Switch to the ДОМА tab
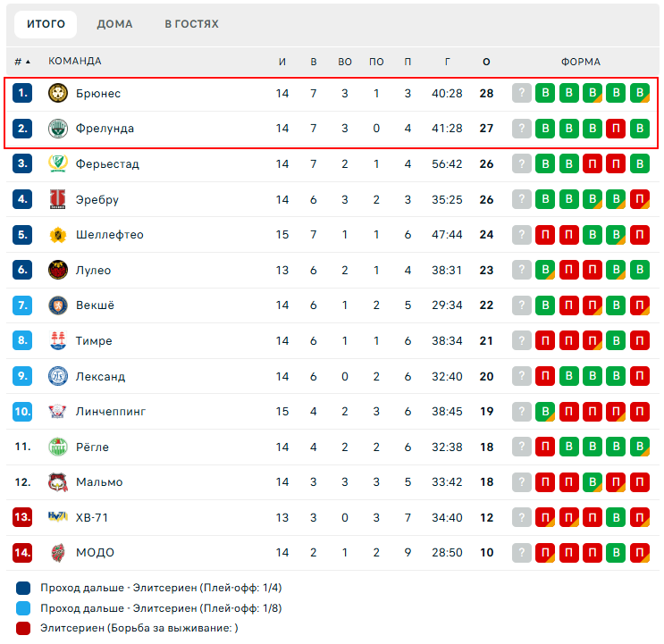 [x=114, y=24]
